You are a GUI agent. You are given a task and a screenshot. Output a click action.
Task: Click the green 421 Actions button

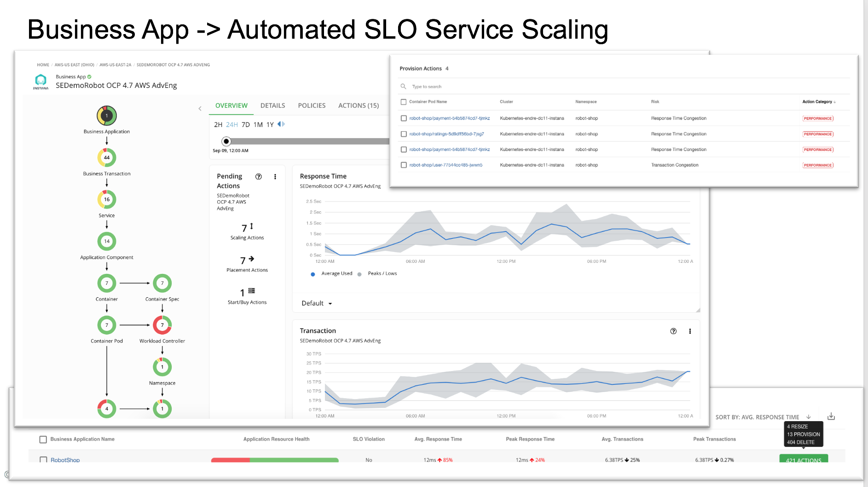click(804, 458)
